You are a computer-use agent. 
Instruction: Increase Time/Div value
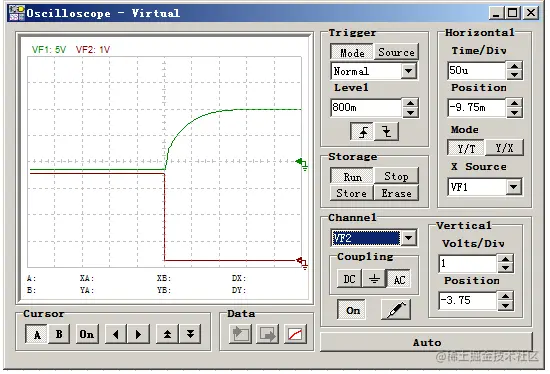coord(514,66)
